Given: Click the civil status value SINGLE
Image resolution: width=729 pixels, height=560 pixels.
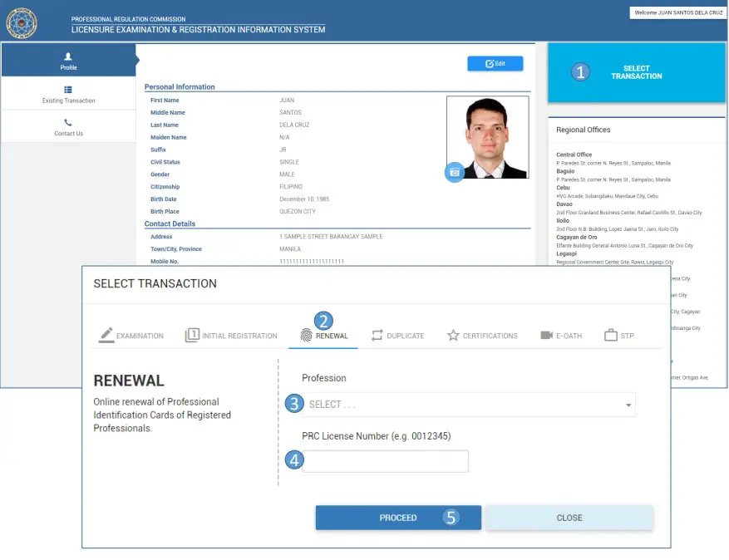Looking at the screenshot, I should pos(288,162).
